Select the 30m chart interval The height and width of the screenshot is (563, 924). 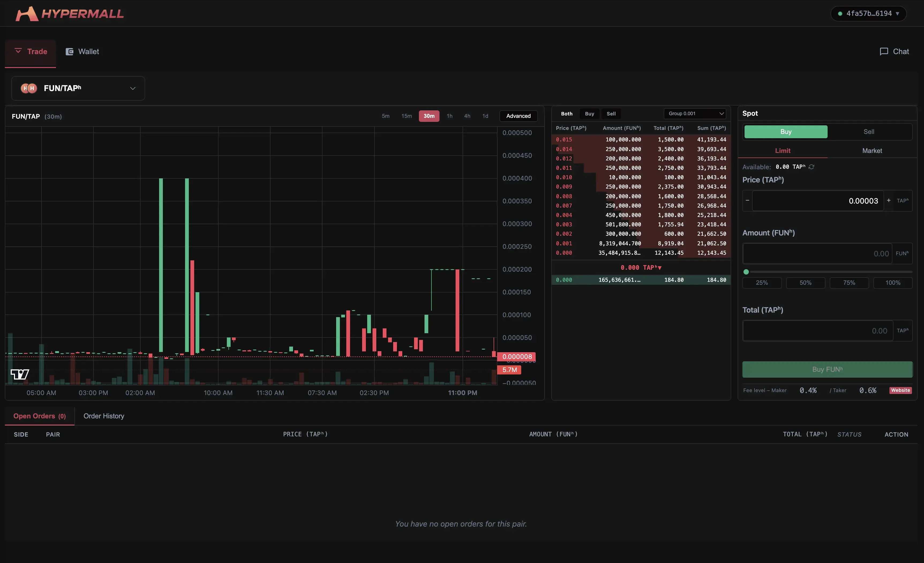pos(429,116)
